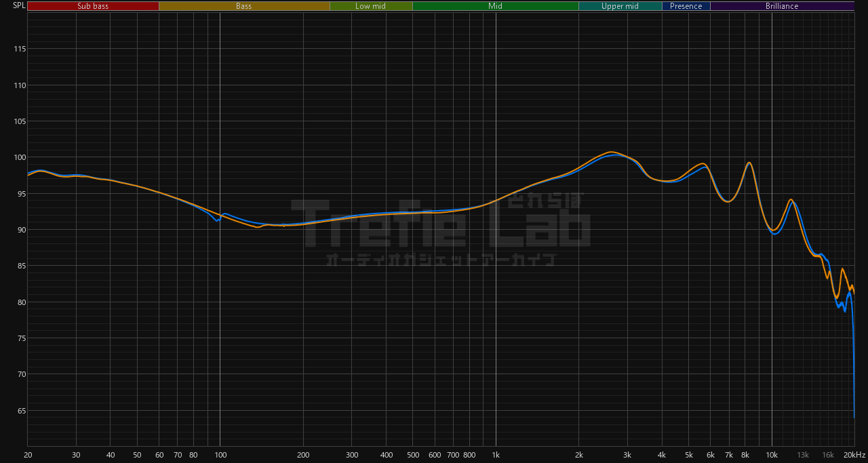The width and height of the screenshot is (868, 463).
Task: Click the 65 dB level label
Action: point(21,411)
